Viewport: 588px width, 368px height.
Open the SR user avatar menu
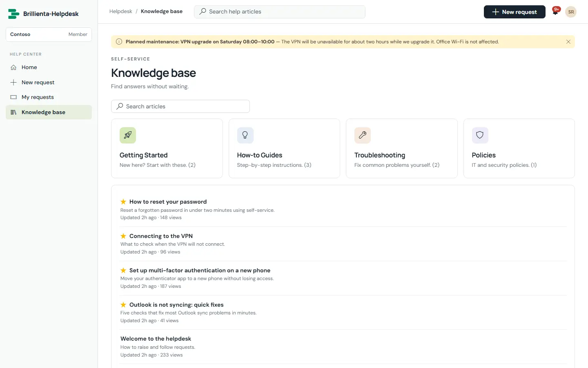point(571,12)
